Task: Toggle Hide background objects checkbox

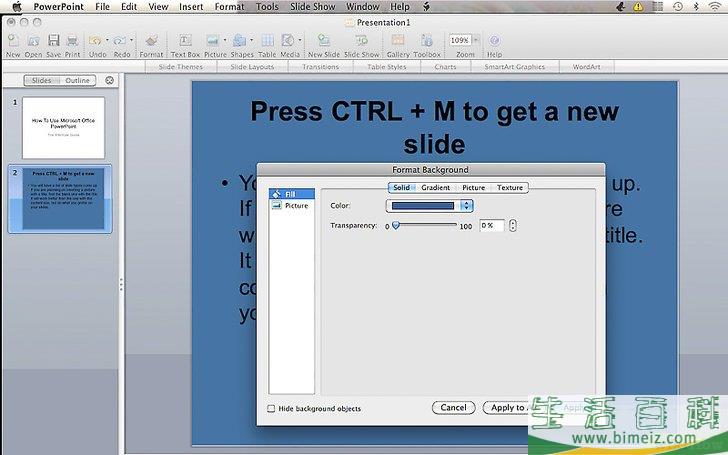Action: [271, 409]
